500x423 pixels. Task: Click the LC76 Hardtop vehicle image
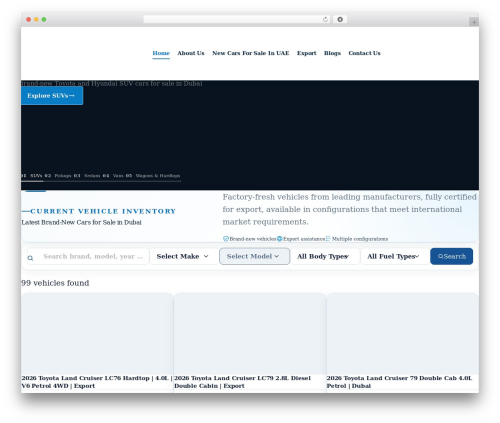coord(97,334)
